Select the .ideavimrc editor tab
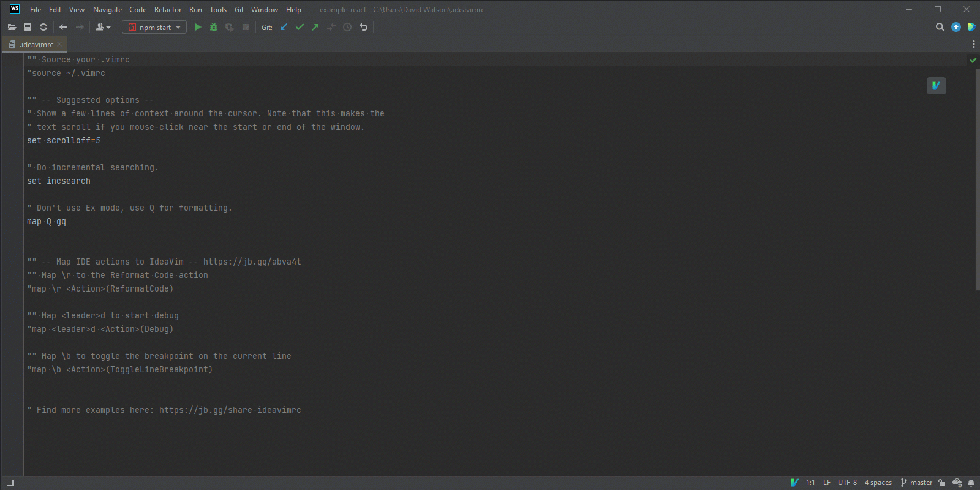 pos(35,44)
